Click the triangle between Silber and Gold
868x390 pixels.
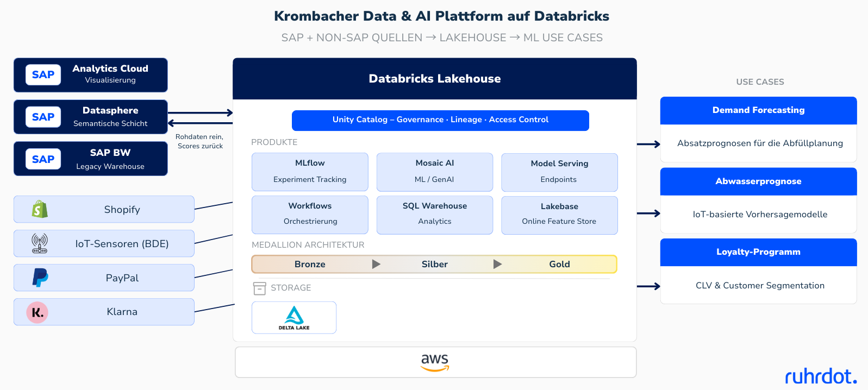pyautogui.click(x=497, y=264)
